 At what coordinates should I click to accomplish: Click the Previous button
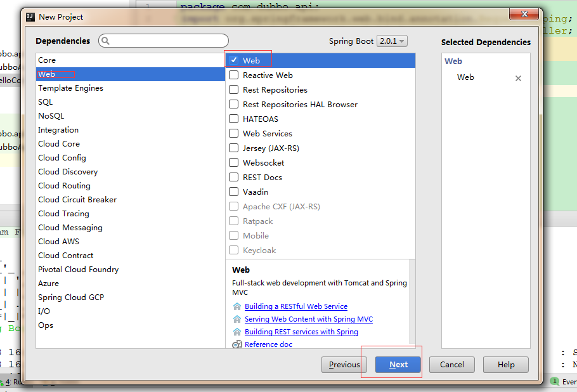point(344,364)
